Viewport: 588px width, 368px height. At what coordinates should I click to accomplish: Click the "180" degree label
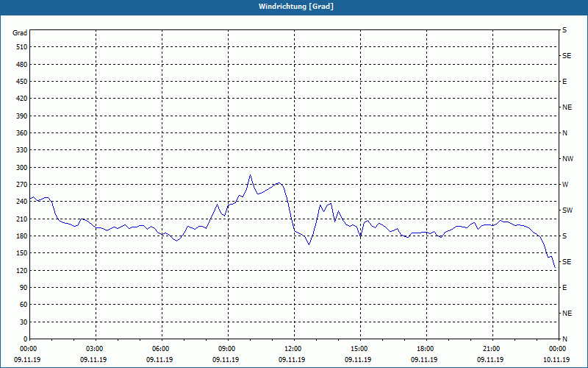point(22,236)
